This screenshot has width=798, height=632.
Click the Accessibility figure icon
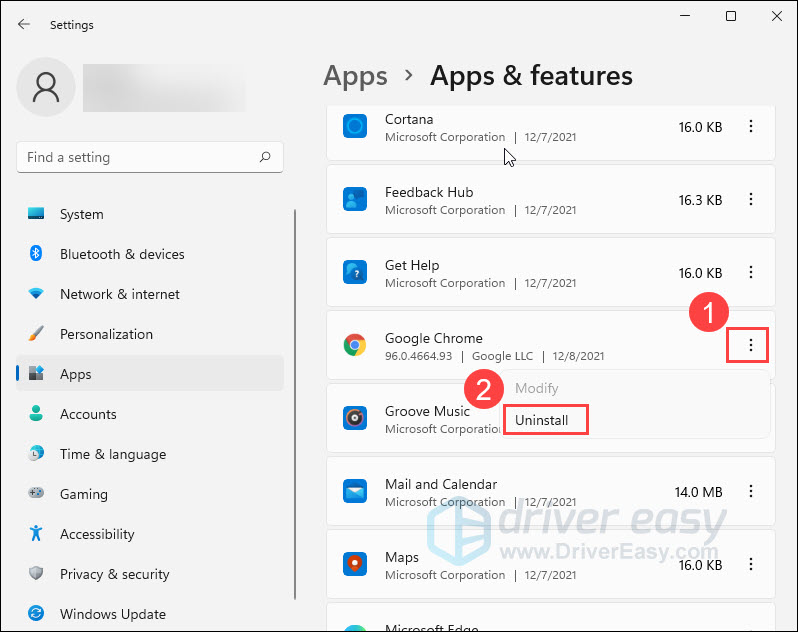click(x=36, y=533)
